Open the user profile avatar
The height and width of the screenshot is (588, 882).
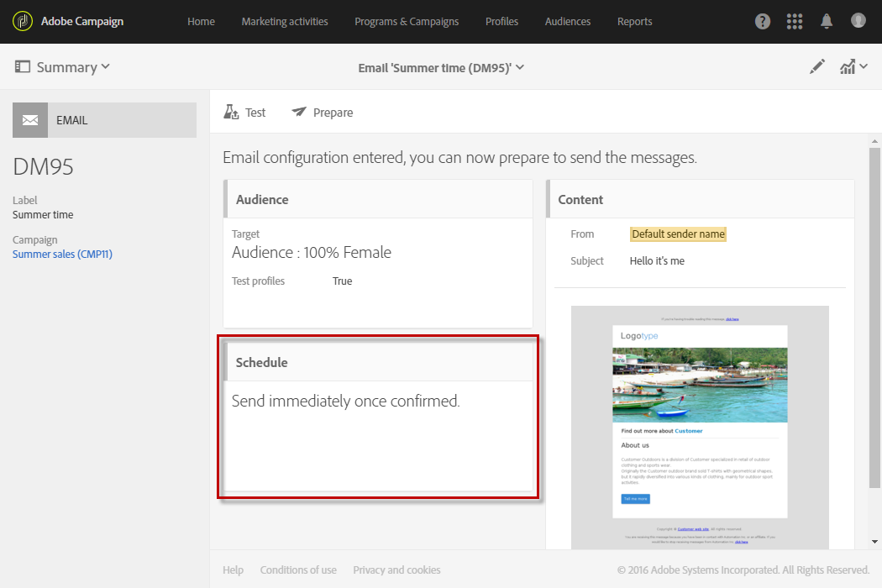[858, 21]
